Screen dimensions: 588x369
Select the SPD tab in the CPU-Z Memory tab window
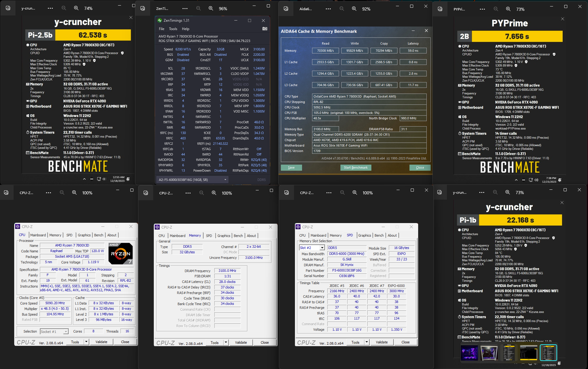tap(209, 236)
